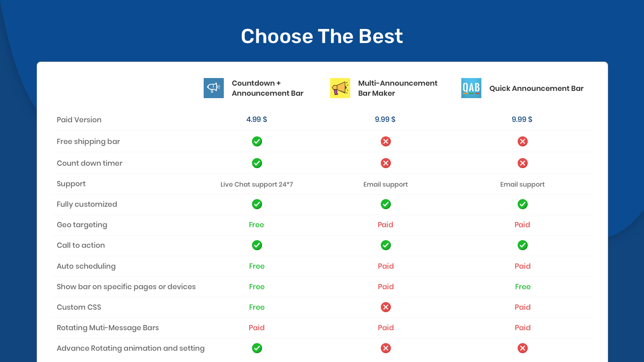Click Quick Announcement red cross for Advance Rotating animation

click(x=522, y=348)
